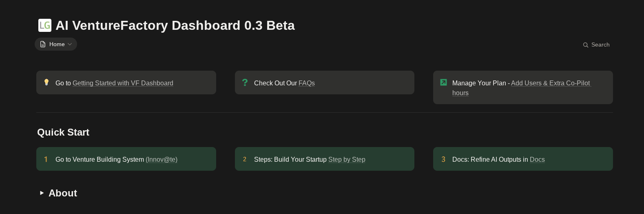The height and width of the screenshot is (214, 644).
Task: Click the LG logo icon beside title
Action: (45, 25)
